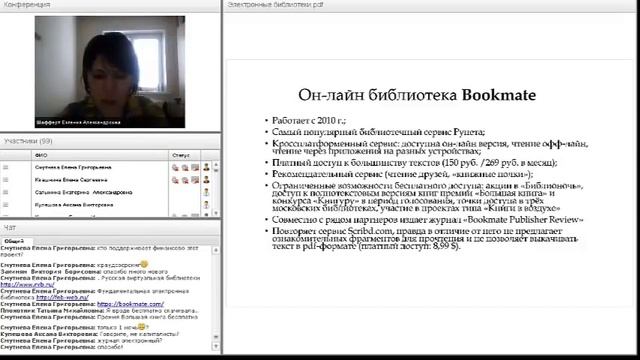Click user avatar icon in Екатерина Александровна row

[x=207, y=192]
